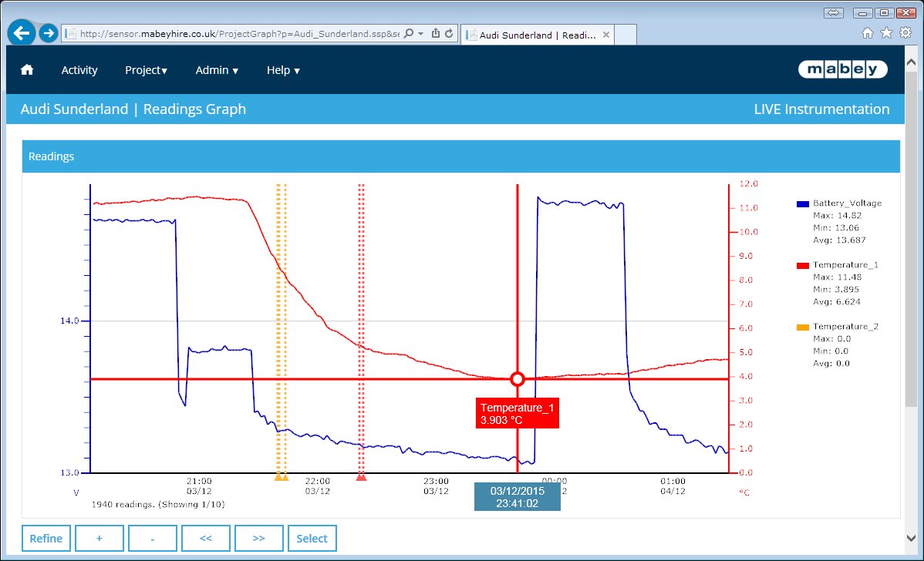
Task: Click the 12.0 temperature axis label
Action: [748, 183]
